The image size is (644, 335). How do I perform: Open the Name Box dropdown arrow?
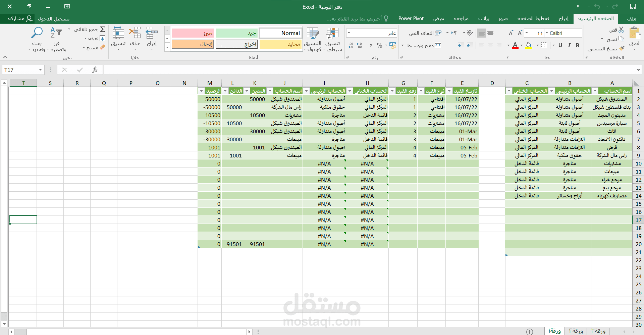pos(40,70)
